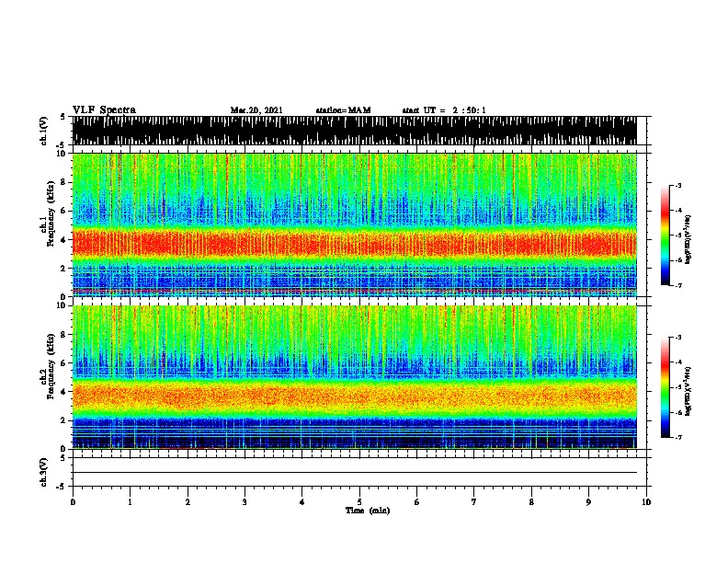
Task: Click the orange 4 kHz band in ch.2 spectrogram
Action: click(x=354, y=396)
